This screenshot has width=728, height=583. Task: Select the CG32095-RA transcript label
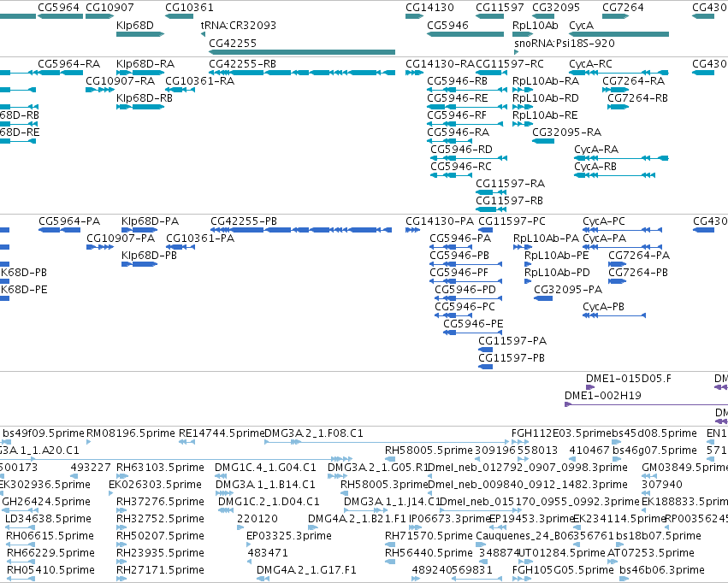pyautogui.click(x=566, y=132)
